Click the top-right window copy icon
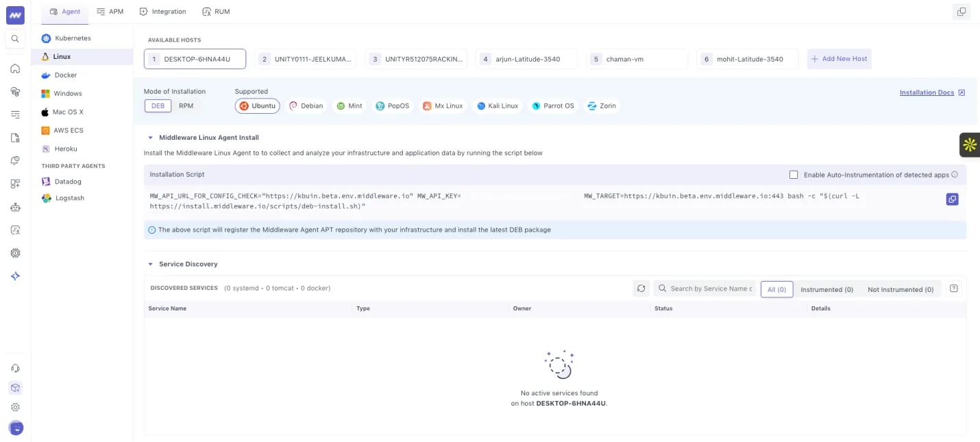This screenshot has width=980, height=442. (x=961, y=12)
